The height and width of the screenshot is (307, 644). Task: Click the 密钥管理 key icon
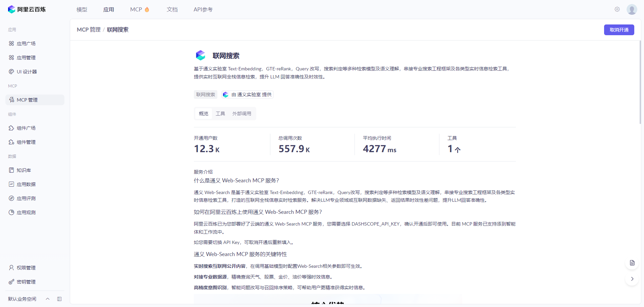click(x=11, y=282)
